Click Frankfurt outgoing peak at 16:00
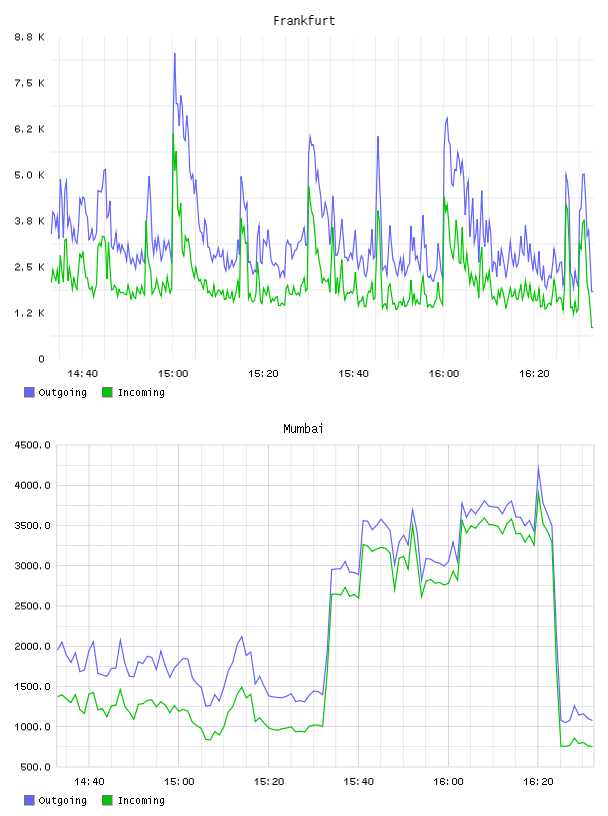 [x=447, y=118]
